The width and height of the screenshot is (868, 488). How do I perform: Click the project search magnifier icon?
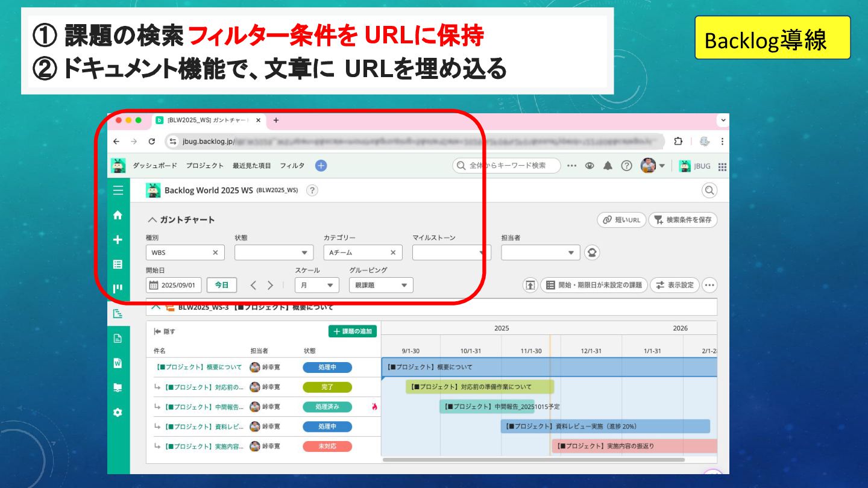pyautogui.click(x=709, y=190)
